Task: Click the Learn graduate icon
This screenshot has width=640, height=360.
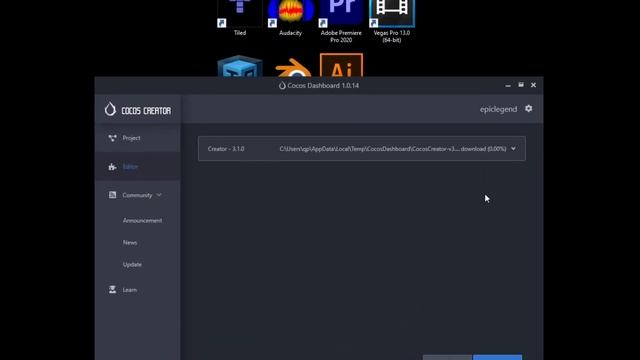Action: (112, 290)
